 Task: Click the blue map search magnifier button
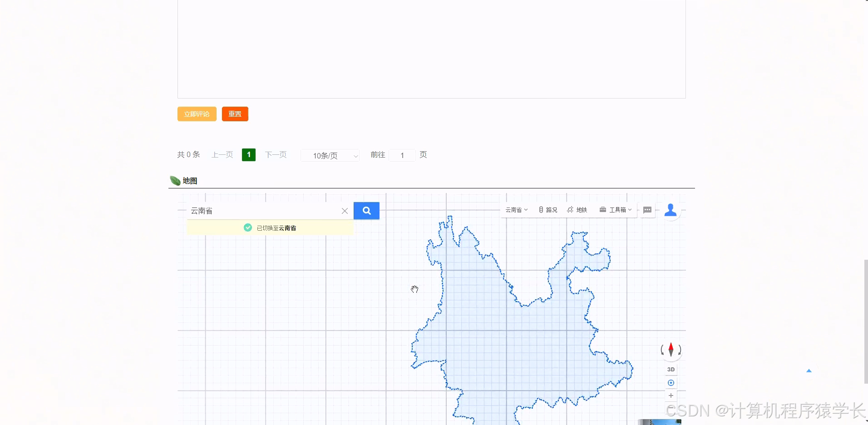366,211
